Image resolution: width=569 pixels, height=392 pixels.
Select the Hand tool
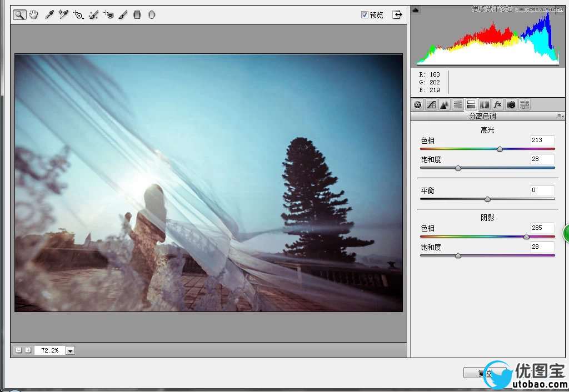click(34, 15)
